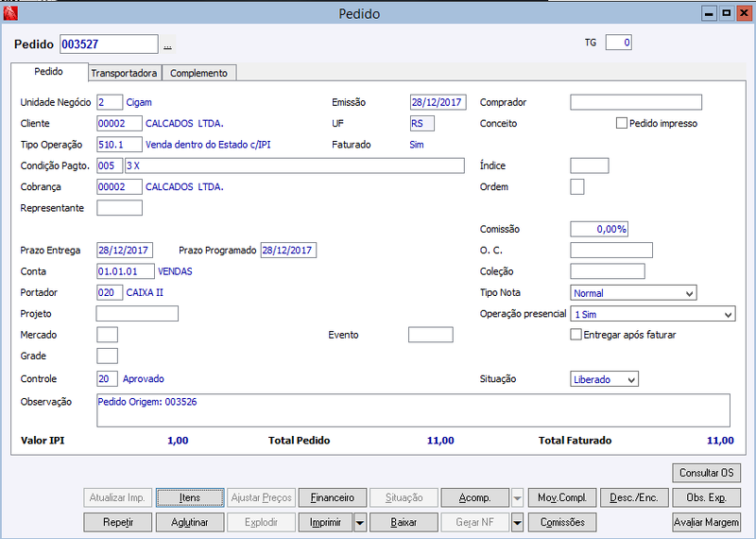The image size is (756, 539).
Task: Click the Comissões button
Action: [x=562, y=522]
